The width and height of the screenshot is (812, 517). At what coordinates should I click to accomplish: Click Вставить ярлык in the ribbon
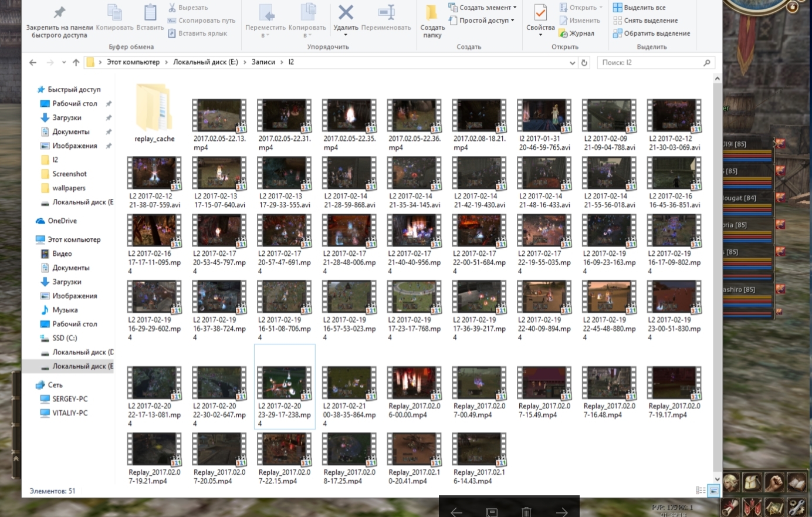(198, 33)
